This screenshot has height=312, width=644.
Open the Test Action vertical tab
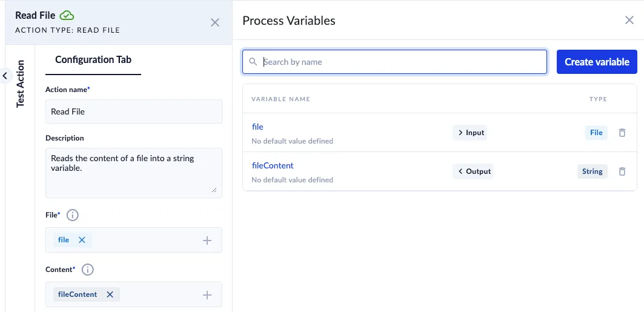pyautogui.click(x=20, y=84)
